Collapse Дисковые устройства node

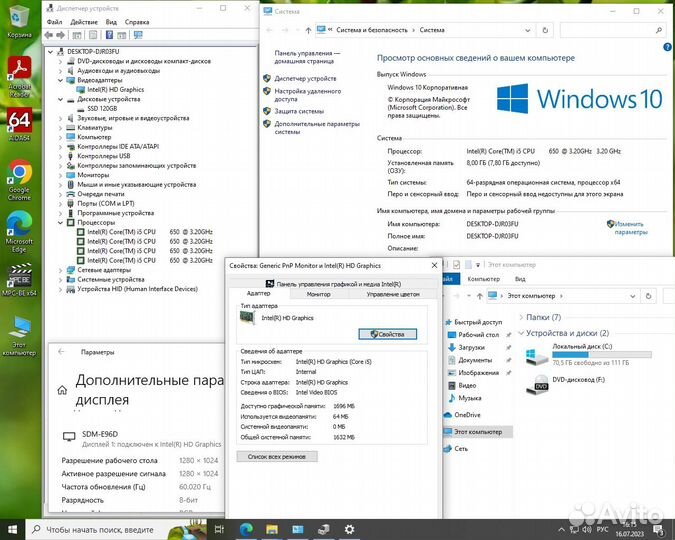61,99
